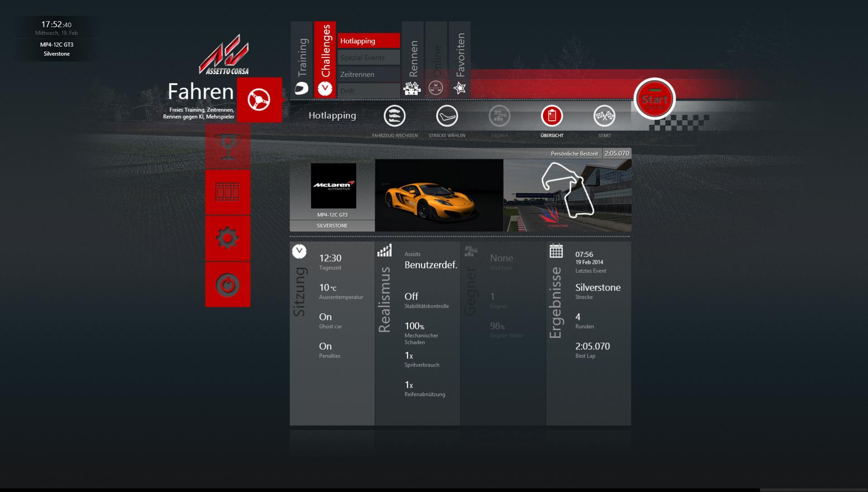Open the Fahren steering wheel tile
The height and width of the screenshot is (492, 868).
(x=259, y=100)
